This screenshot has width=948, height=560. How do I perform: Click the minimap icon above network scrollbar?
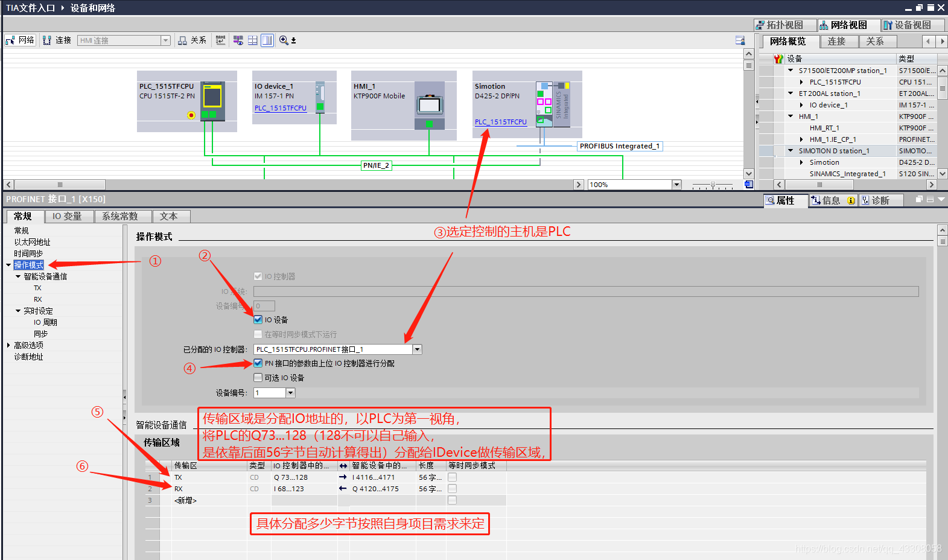[x=740, y=40]
